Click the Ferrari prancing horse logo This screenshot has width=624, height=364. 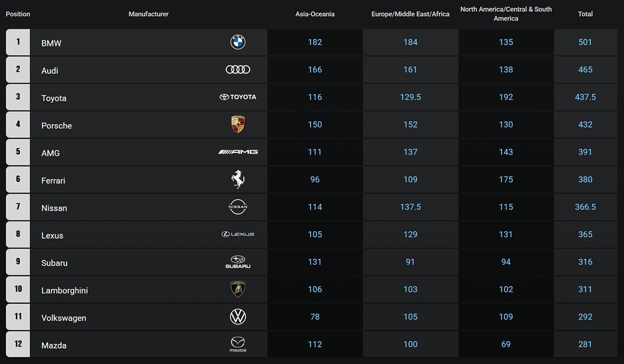click(238, 179)
